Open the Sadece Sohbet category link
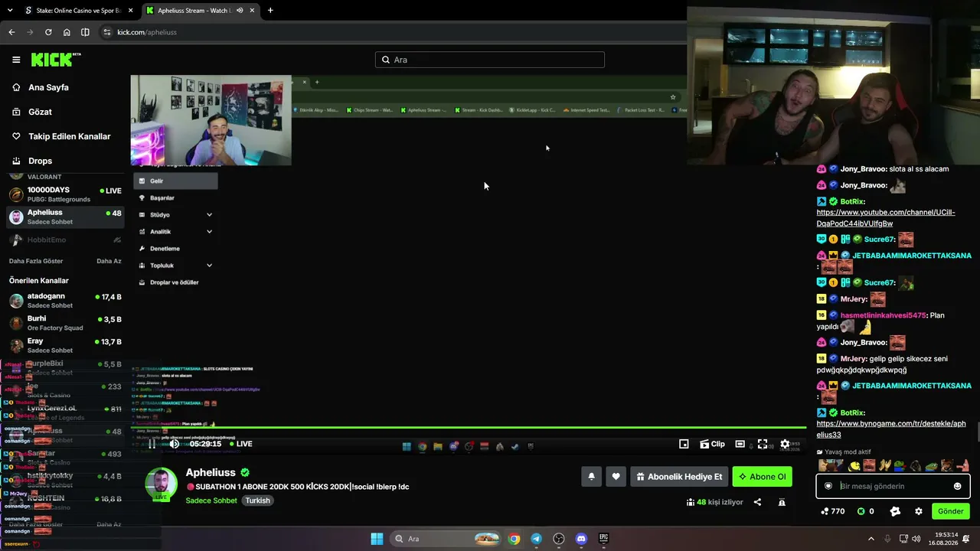The image size is (980, 551). [x=211, y=500]
